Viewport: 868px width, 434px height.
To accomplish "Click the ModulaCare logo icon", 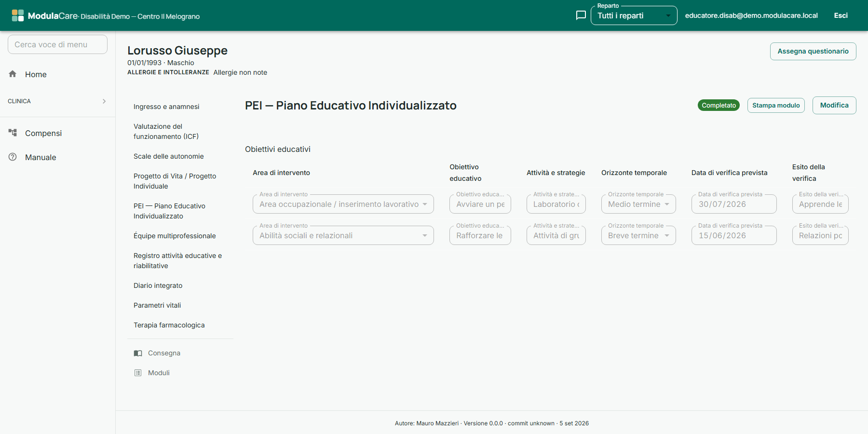I will pos(18,15).
